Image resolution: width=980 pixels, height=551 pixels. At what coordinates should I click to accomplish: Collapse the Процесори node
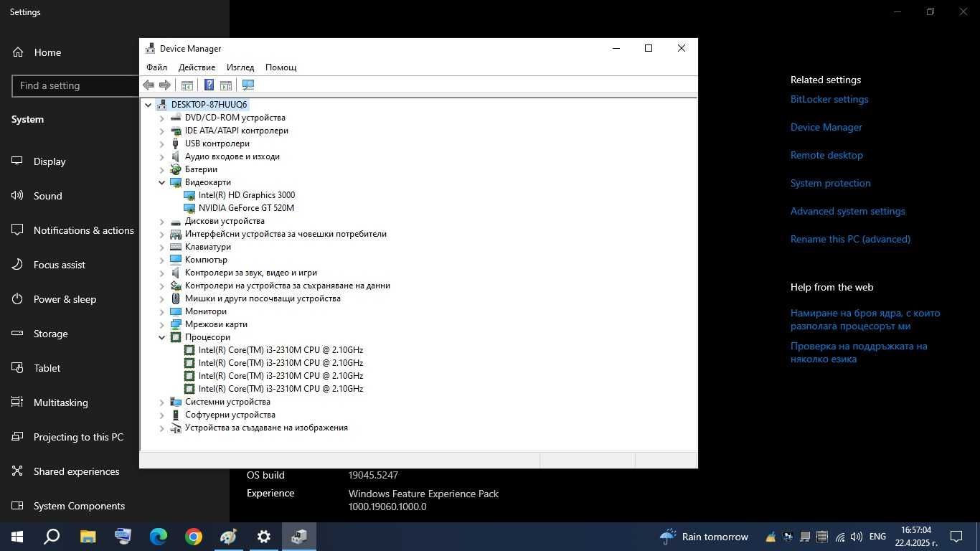pyautogui.click(x=162, y=337)
